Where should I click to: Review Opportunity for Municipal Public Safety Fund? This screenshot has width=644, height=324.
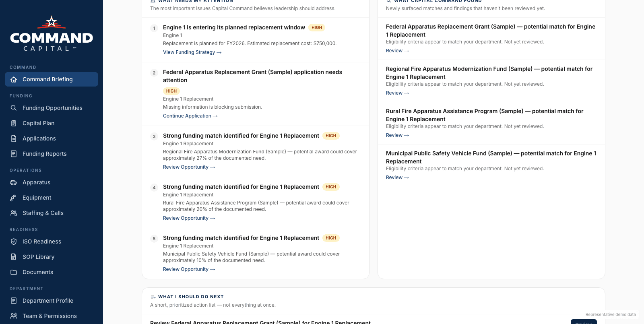pos(189,269)
